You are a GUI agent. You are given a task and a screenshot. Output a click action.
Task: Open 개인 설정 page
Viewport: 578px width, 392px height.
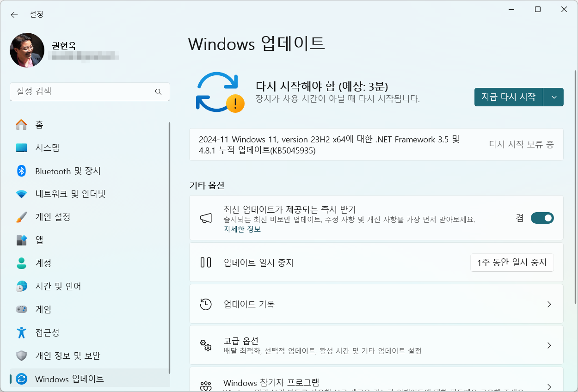point(90,217)
